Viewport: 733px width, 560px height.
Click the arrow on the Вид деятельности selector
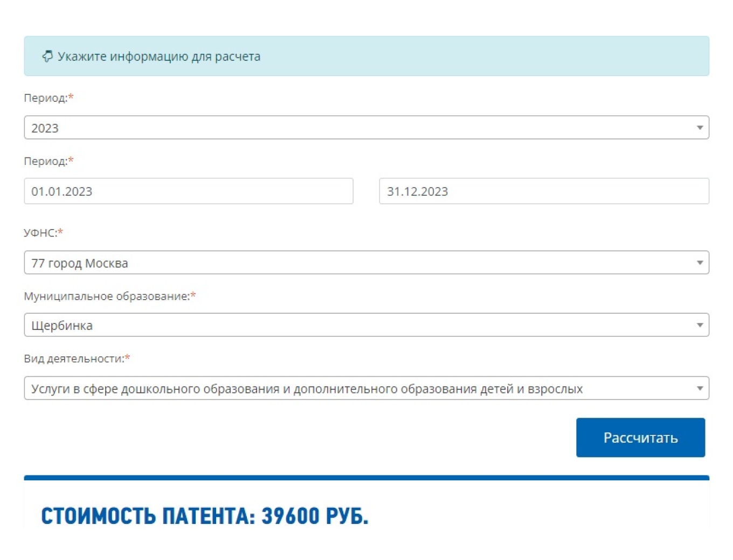click(x=699, y=389)
